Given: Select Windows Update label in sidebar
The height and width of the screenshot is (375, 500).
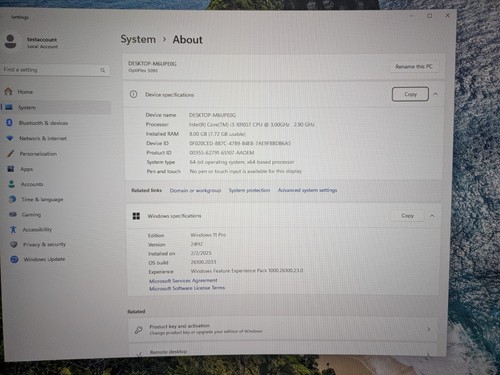Looking at the screenshot, I should 44,259.
